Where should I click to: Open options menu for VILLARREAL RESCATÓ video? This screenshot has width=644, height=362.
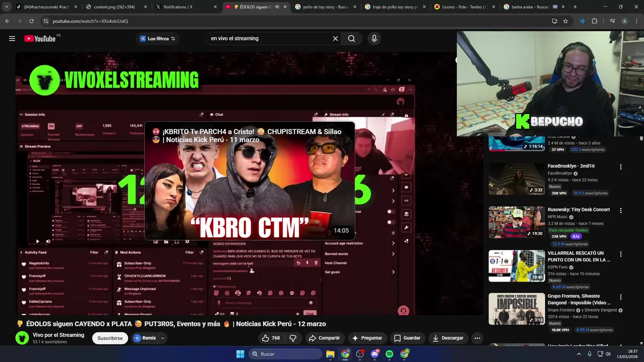[x=620, y=254]
